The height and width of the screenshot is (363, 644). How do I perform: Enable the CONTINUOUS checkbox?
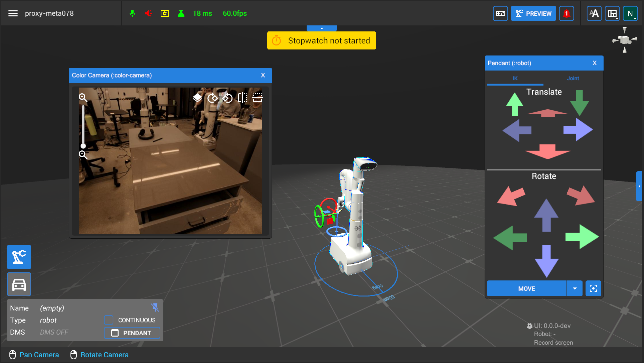point(109,320)
